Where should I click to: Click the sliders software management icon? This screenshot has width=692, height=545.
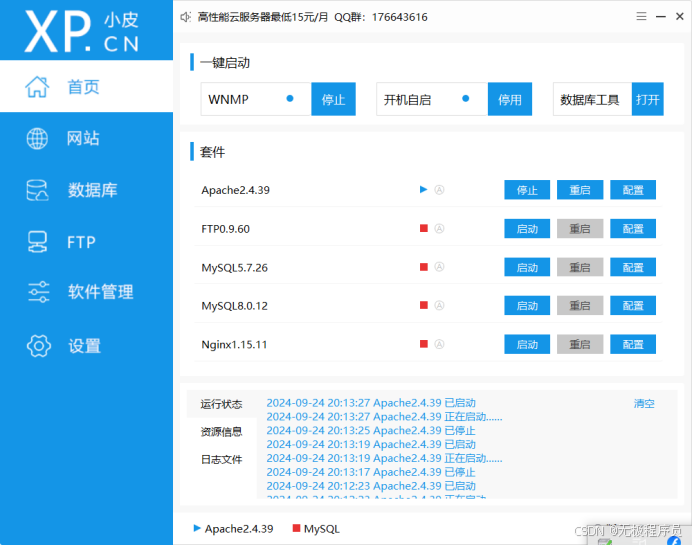(38, 292)
